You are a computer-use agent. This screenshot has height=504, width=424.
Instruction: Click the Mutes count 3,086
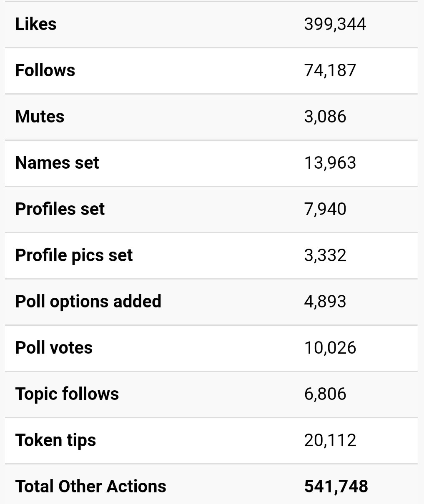325,117
